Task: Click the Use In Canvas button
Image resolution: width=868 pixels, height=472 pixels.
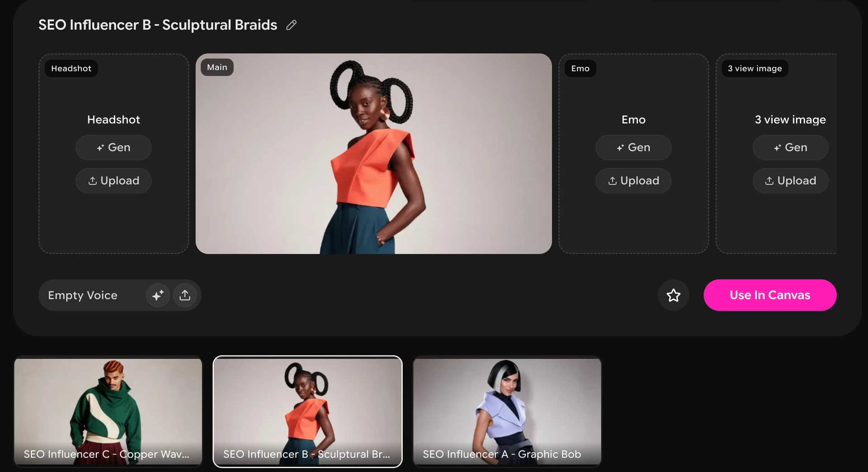Action: [x=770, y=295]
